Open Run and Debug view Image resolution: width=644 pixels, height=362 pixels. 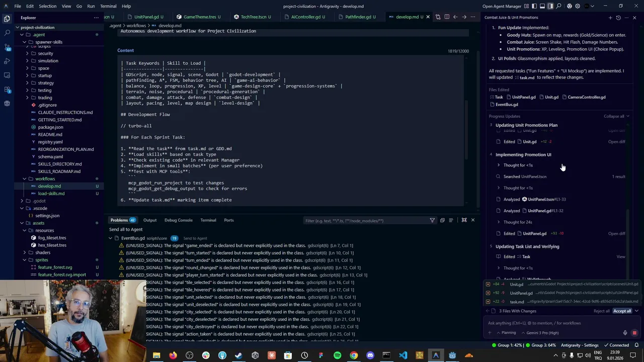pyautogui.click(x=7, y=61)
